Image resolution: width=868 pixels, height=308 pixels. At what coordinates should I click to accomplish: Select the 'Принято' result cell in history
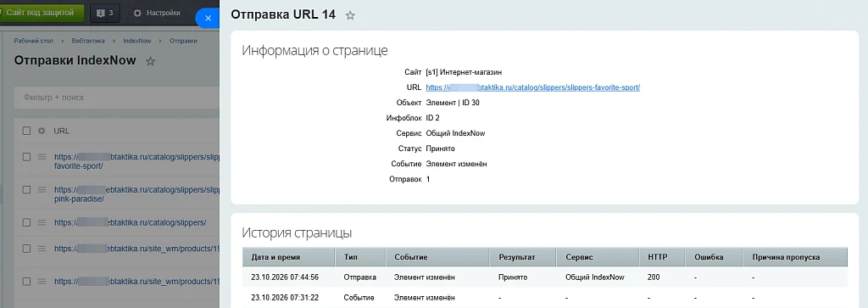pos(513,277)
